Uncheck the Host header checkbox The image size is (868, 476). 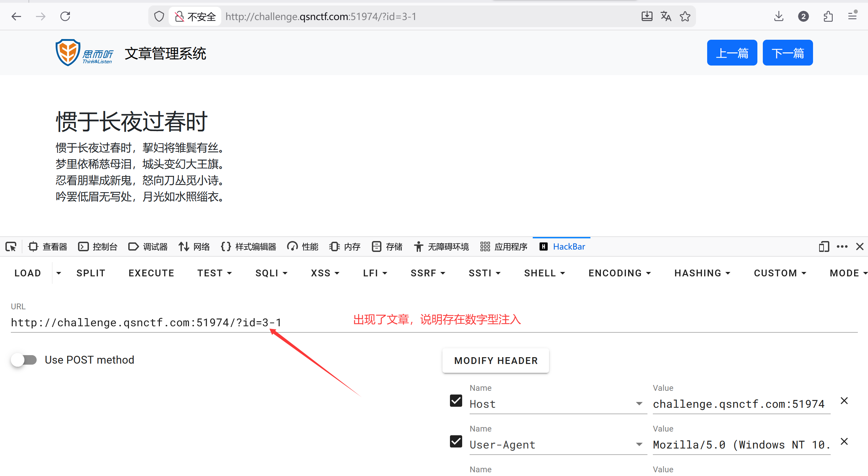coord(456,401)
